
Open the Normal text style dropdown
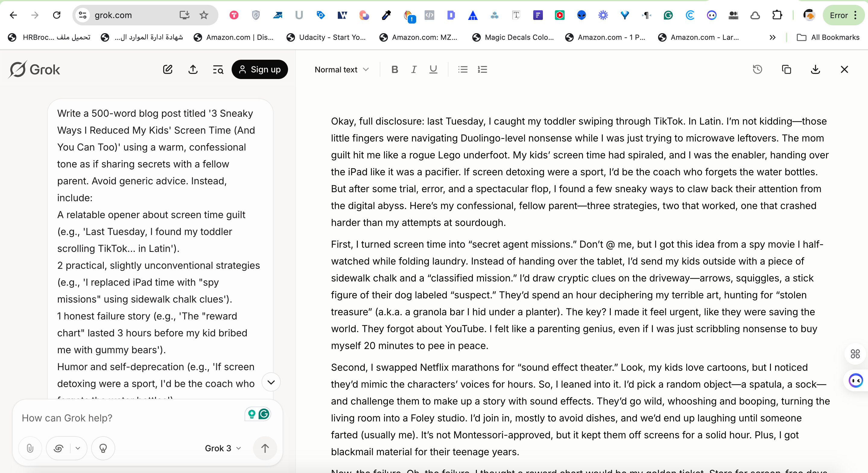point(342,70)
